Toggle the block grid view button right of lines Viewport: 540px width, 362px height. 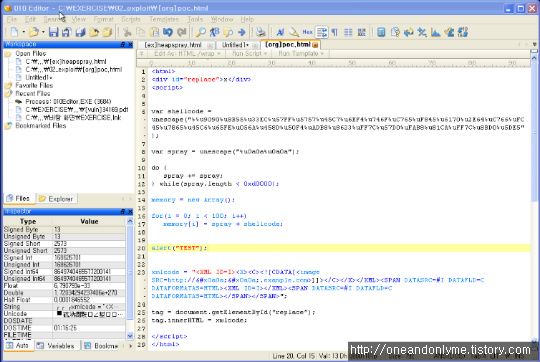click(362, 32)
